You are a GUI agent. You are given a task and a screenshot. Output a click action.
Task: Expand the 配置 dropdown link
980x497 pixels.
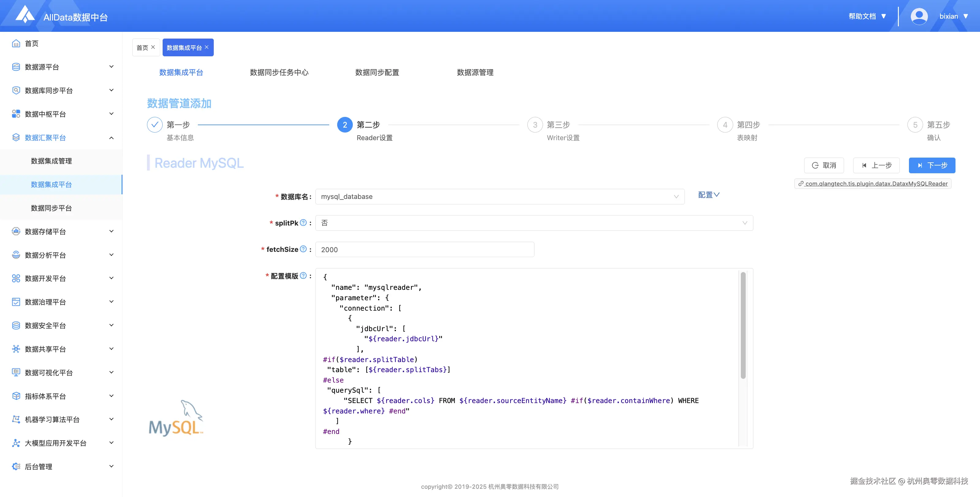[x=708, y=194]
